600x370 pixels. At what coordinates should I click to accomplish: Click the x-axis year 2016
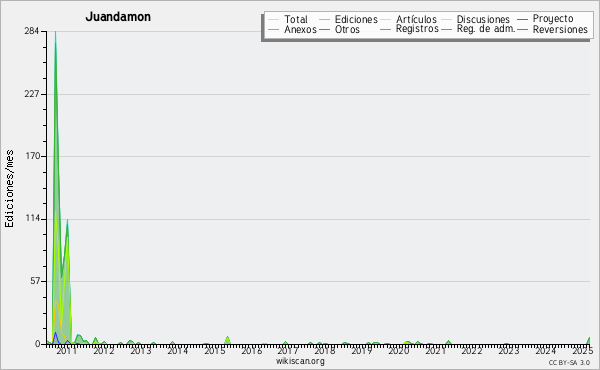tap(251, 350)
